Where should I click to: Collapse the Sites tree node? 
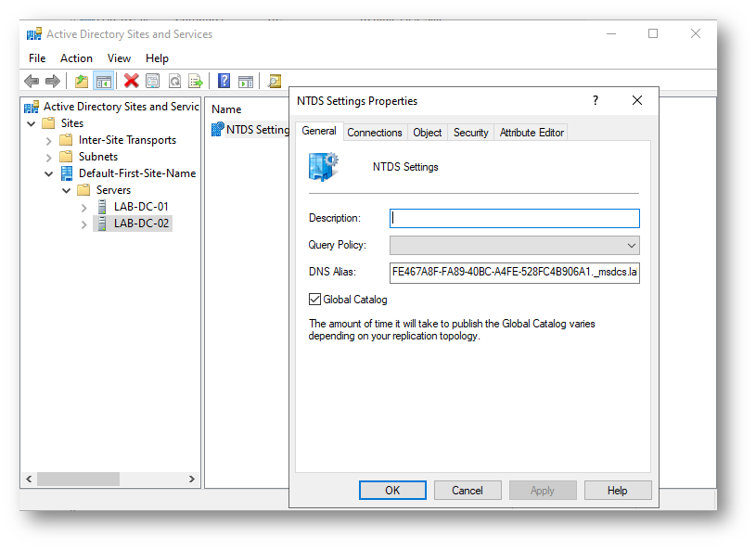[32, 124]
